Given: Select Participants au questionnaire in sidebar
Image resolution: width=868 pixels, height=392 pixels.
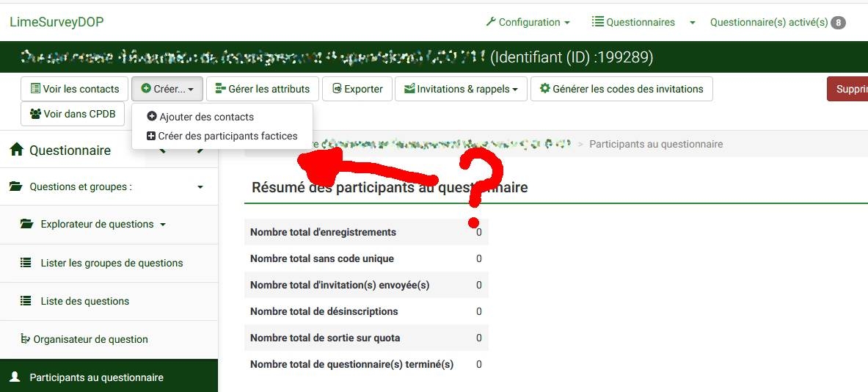Looking at the screenshot, I should click(96, 377).
